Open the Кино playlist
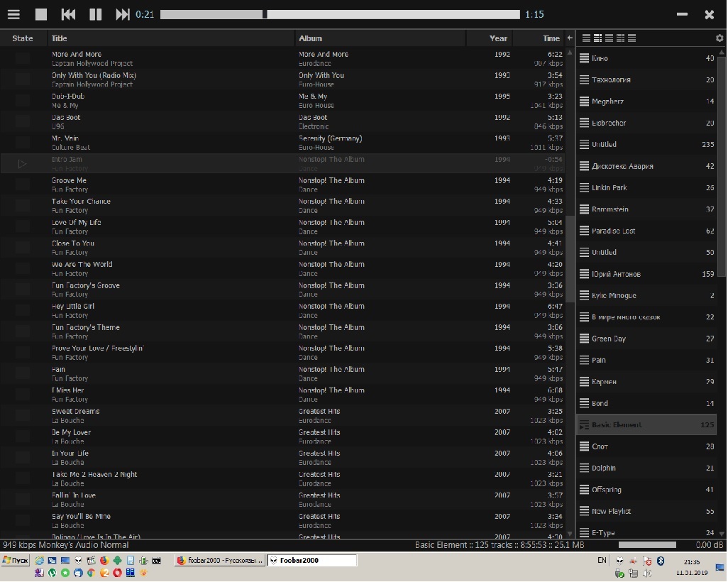Viewport: 728px width, 582px height. 646,58
